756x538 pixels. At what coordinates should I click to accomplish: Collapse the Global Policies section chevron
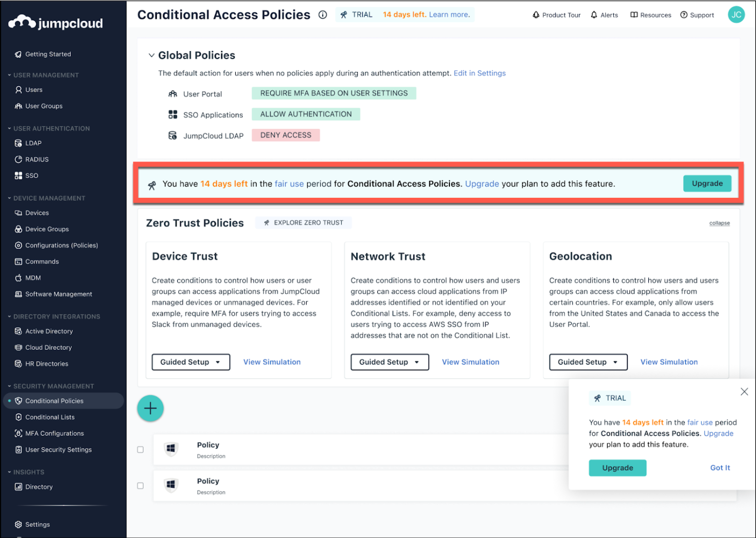coord(151,55)
